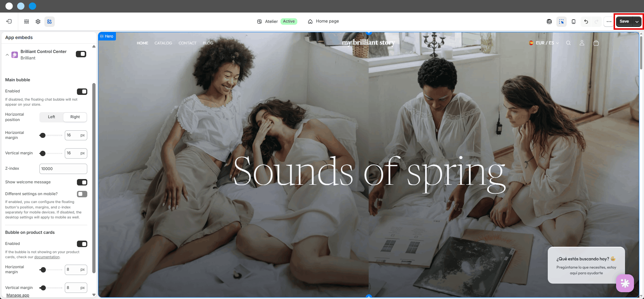Open the store search magnifier icon

pyautogui.click(x=568, y=43)
